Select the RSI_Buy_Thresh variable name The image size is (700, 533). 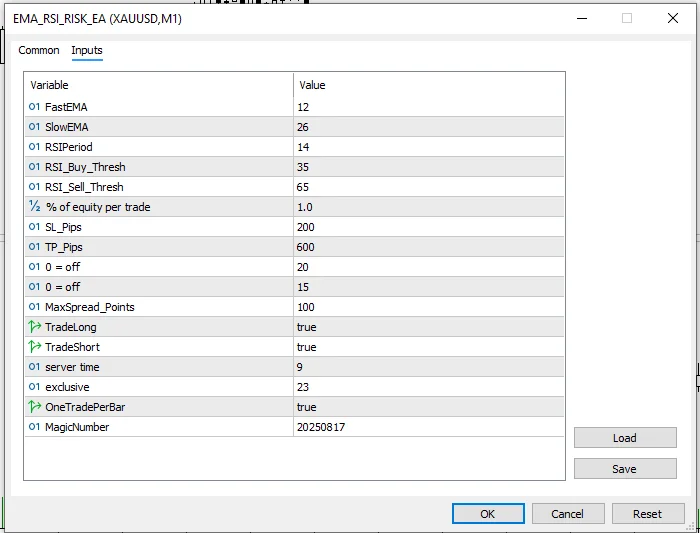point(85,167)
